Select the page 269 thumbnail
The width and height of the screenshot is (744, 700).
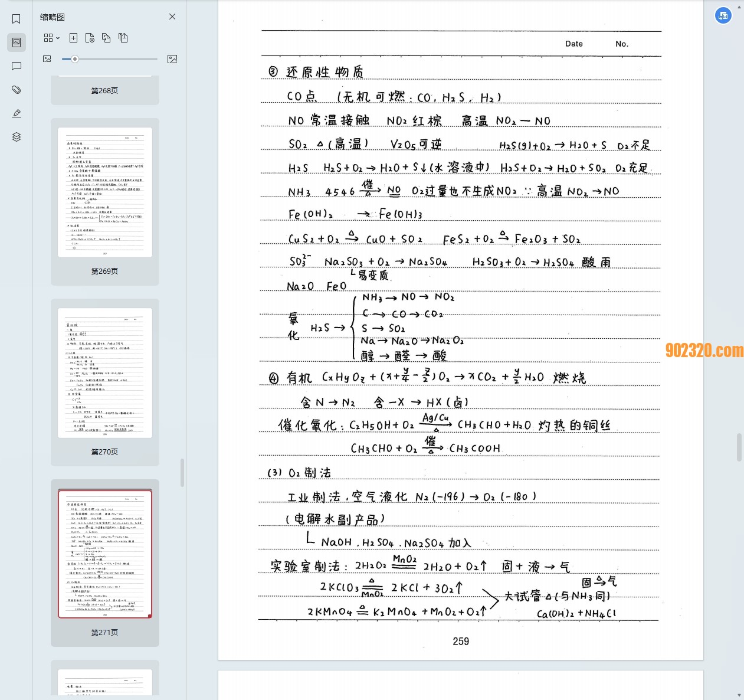[x=105, y=192]
